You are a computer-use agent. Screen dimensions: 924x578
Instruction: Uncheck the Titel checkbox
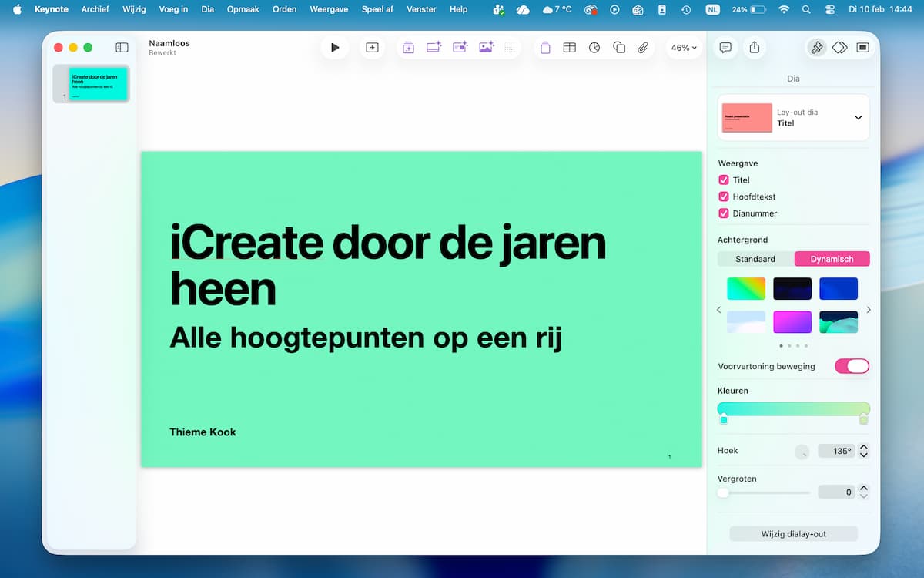[724, 180]
